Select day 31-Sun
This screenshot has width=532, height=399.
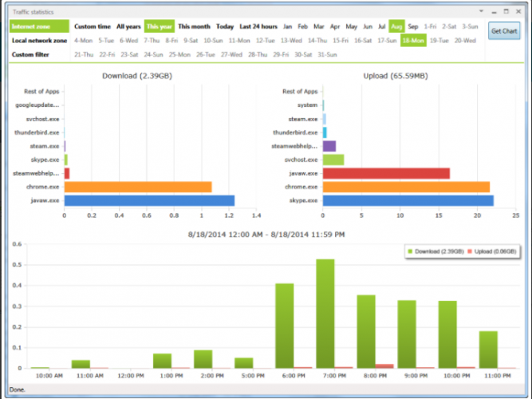click(327, 54)
